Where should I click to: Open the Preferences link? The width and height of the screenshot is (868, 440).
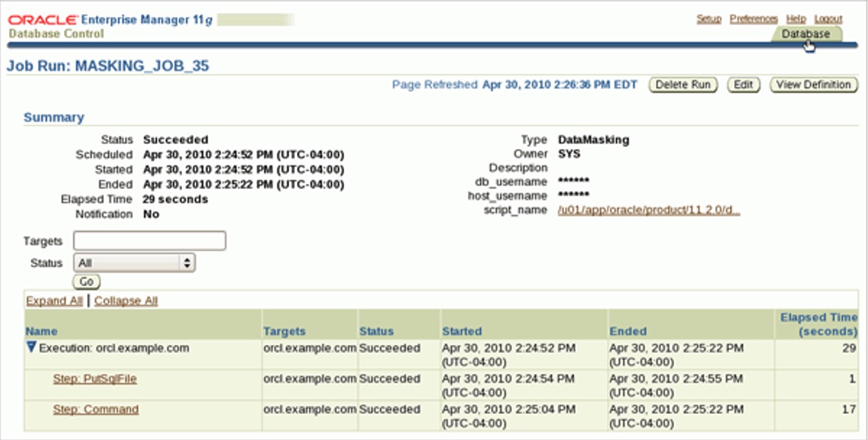754,19
